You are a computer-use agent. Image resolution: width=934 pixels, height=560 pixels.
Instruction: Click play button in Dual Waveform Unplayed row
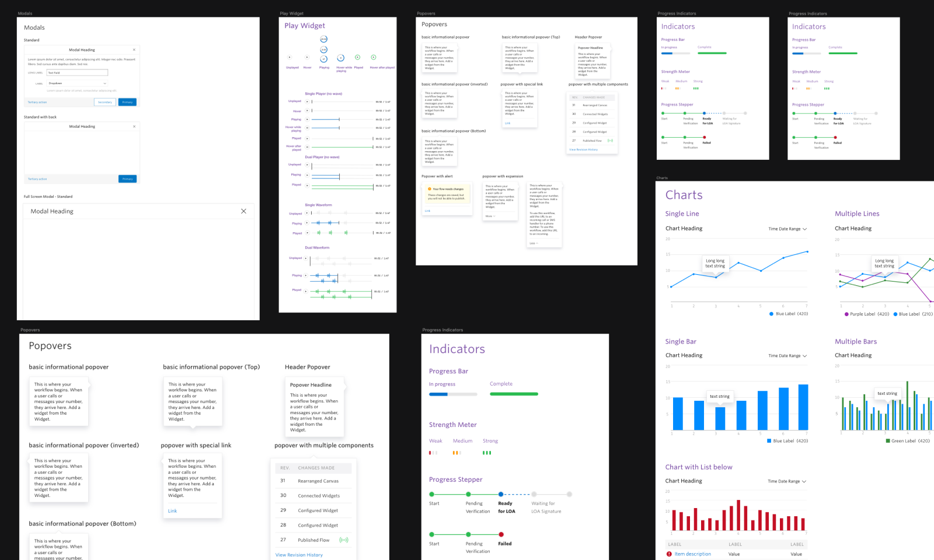pyautogui.click(x=306, y=258)
